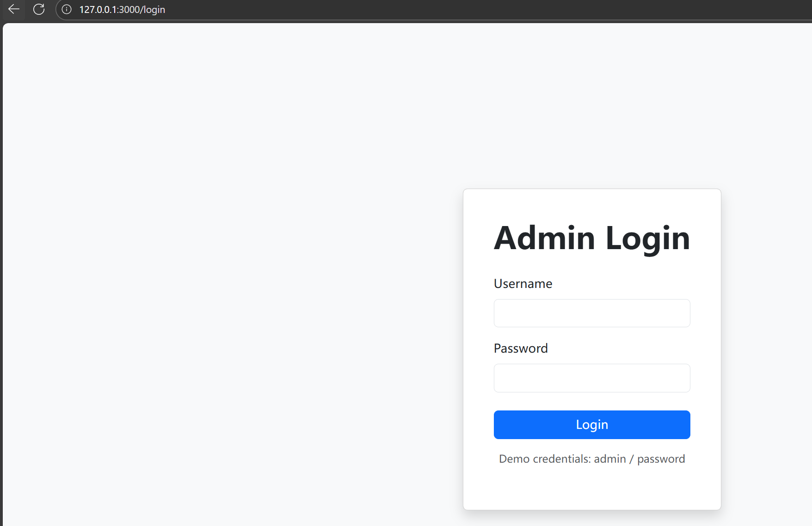Focus the address bar URL text
The height and width of the screenshot is (526, 812).
(122, 10)
